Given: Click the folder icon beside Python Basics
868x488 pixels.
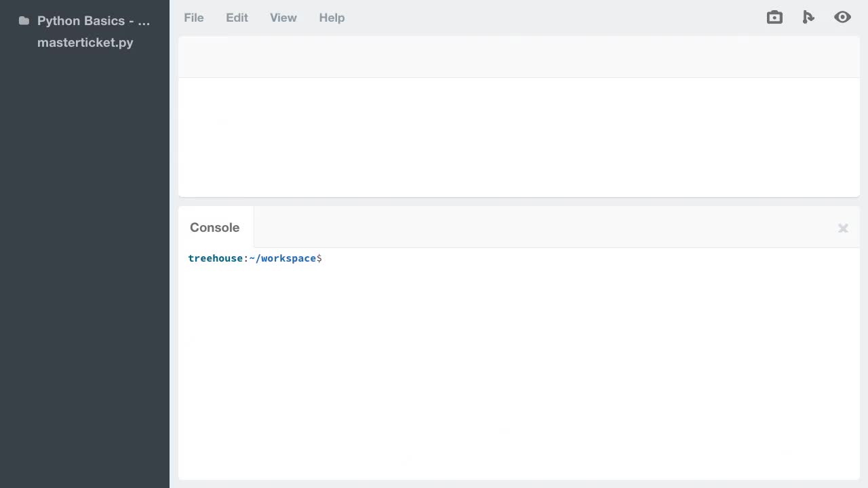Looking at the screenshot, I should click(x=24, y=20).
